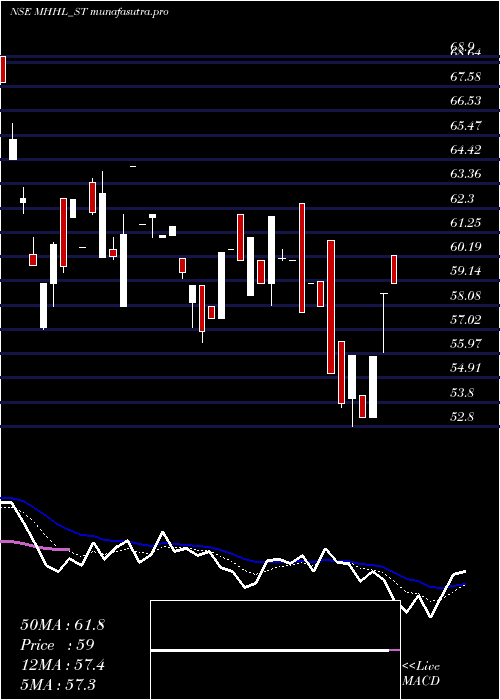
Task: Click the Price : 59 readout
Action: [57, 645]
